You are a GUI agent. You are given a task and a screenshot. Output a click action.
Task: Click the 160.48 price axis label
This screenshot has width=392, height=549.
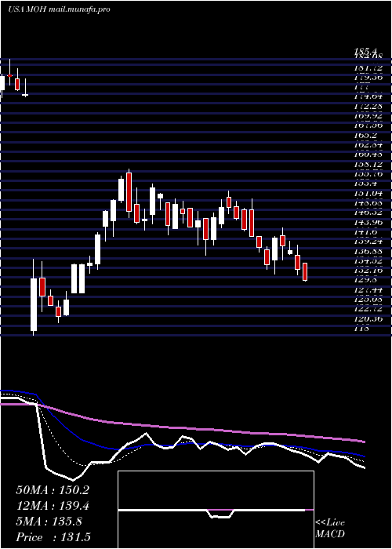coord(368,155)
